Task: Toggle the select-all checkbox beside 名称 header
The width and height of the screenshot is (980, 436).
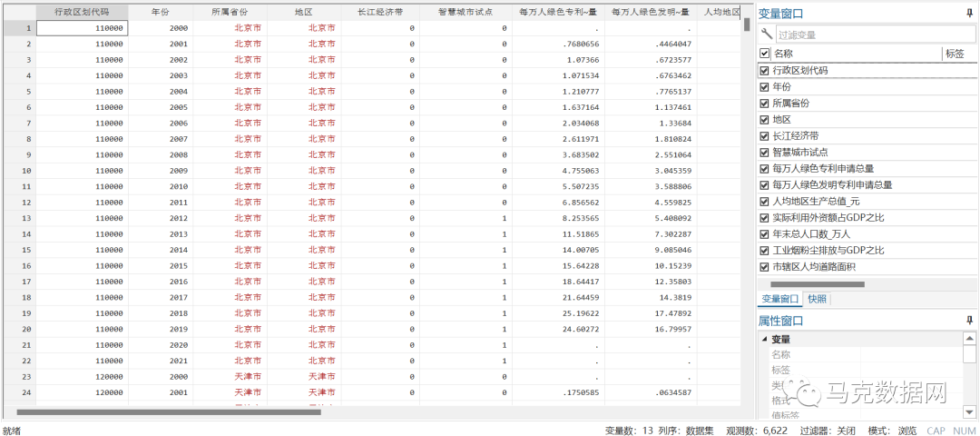Action: click(764, 54)
